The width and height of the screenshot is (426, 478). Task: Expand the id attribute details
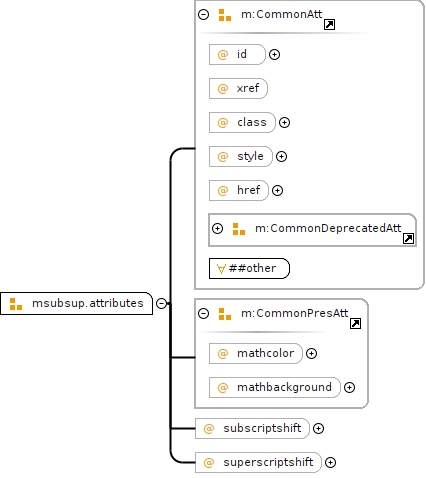[x=274, y=54]
